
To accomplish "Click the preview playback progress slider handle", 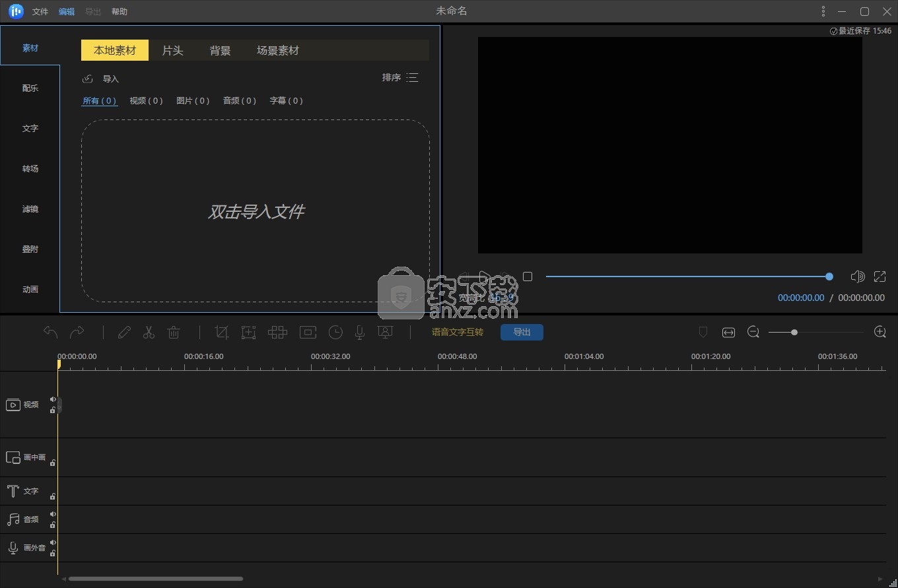I will pos(829,277).
